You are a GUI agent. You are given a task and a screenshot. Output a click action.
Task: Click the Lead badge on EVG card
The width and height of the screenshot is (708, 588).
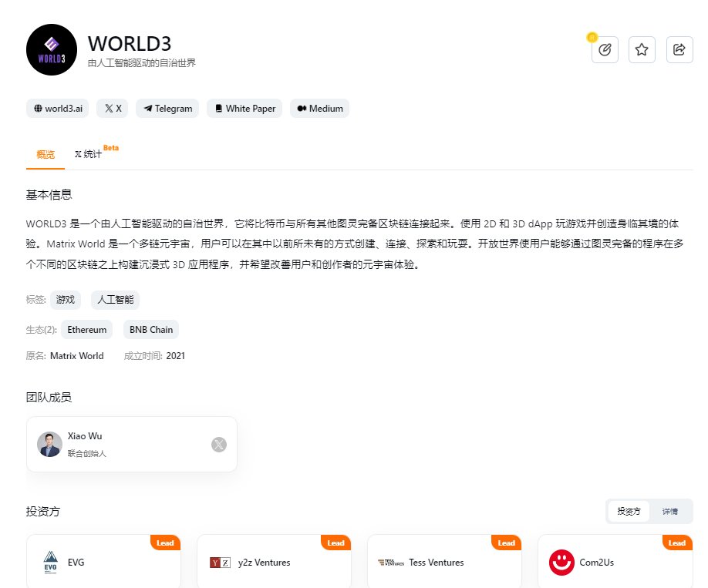point(165,543)
